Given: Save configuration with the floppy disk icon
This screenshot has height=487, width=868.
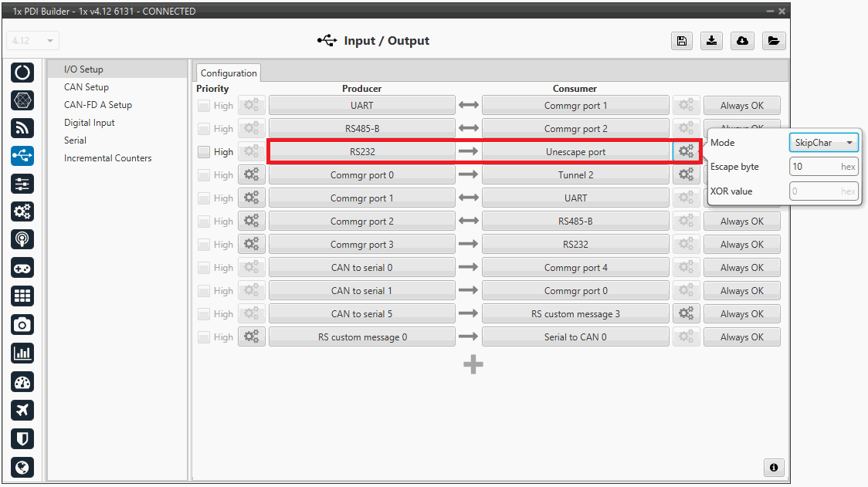Looking at the screenshot, I should 681,41.
